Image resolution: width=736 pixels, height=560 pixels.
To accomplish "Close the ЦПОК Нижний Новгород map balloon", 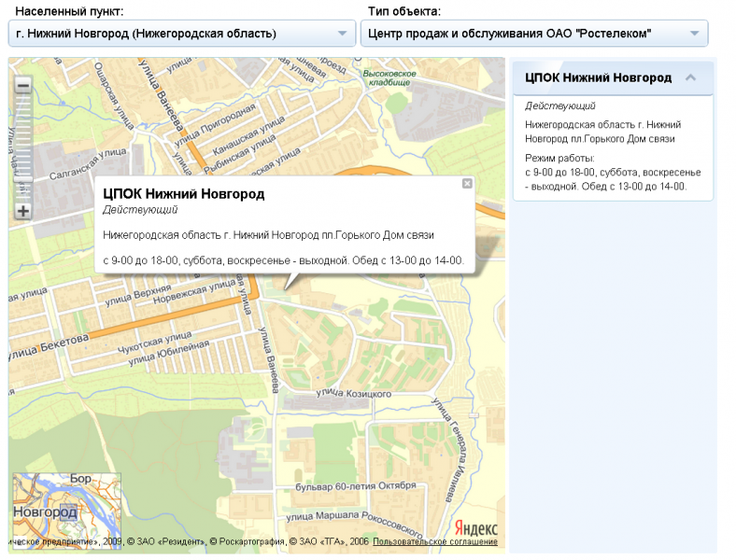I will click(467, 183).
